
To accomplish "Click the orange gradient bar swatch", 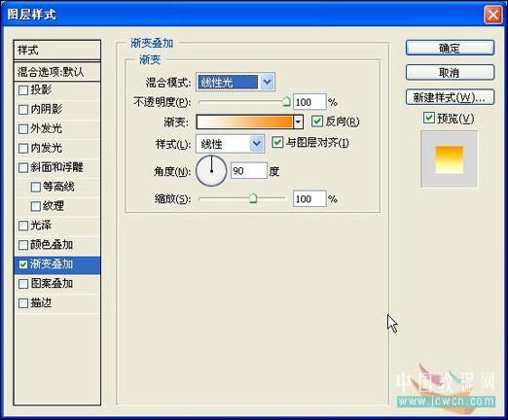I will tap(244, 122).
